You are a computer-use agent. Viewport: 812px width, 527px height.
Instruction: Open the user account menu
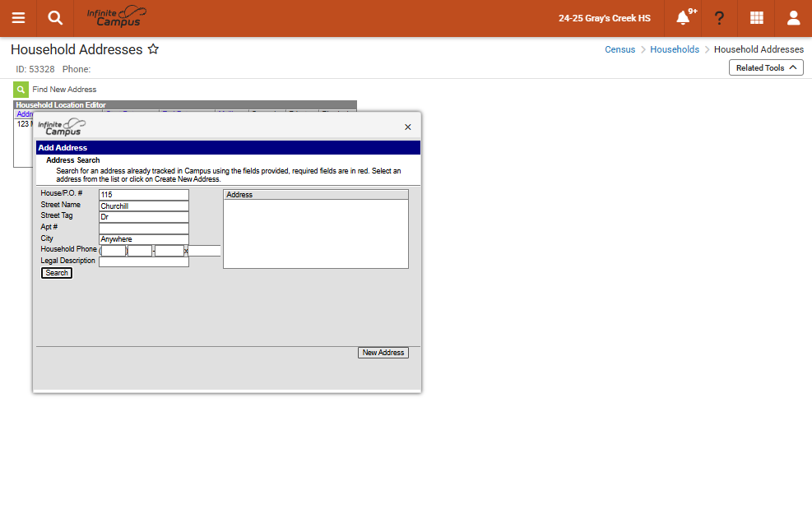click(x=793, y=18)
